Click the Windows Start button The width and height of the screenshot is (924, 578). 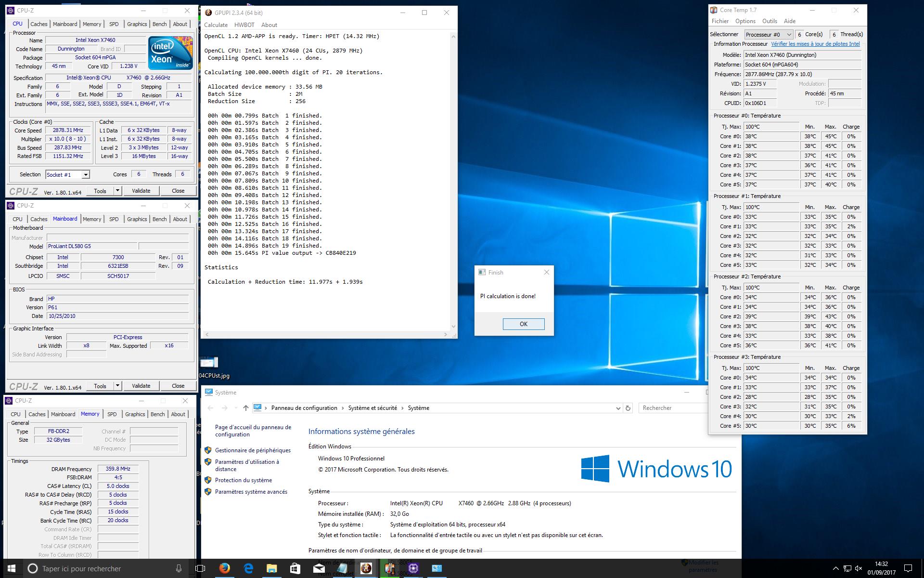point(12,569)
